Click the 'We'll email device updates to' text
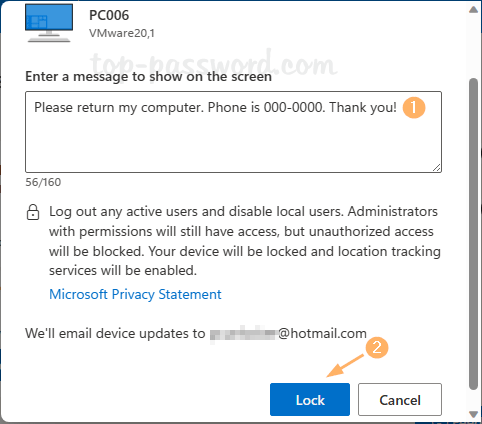This screenshot has width=482, height=424. click(x=115, y=333)
